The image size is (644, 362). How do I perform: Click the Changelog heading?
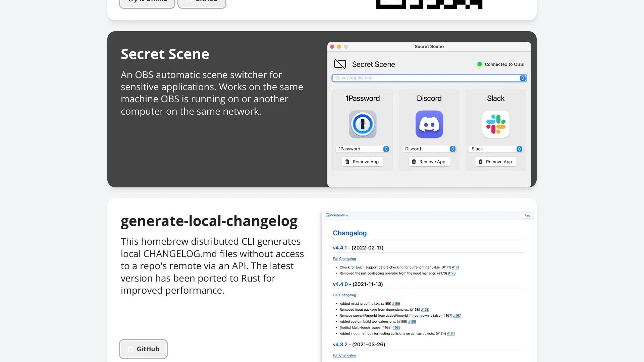click(350, 233)
